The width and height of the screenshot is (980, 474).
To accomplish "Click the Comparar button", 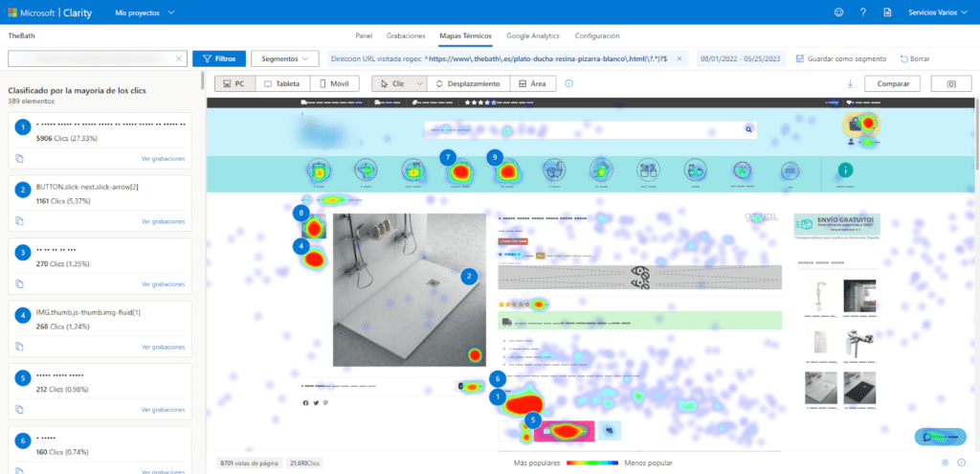I will (893, 84).
